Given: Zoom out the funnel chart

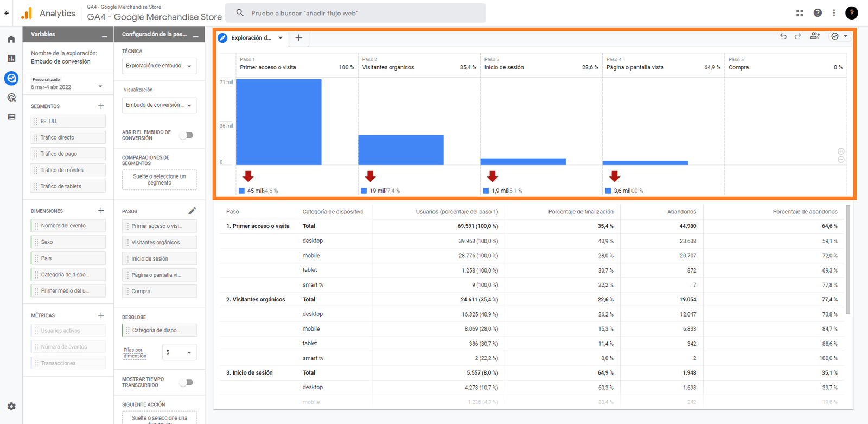Looking at the screenshot, I should click(841, 160).
